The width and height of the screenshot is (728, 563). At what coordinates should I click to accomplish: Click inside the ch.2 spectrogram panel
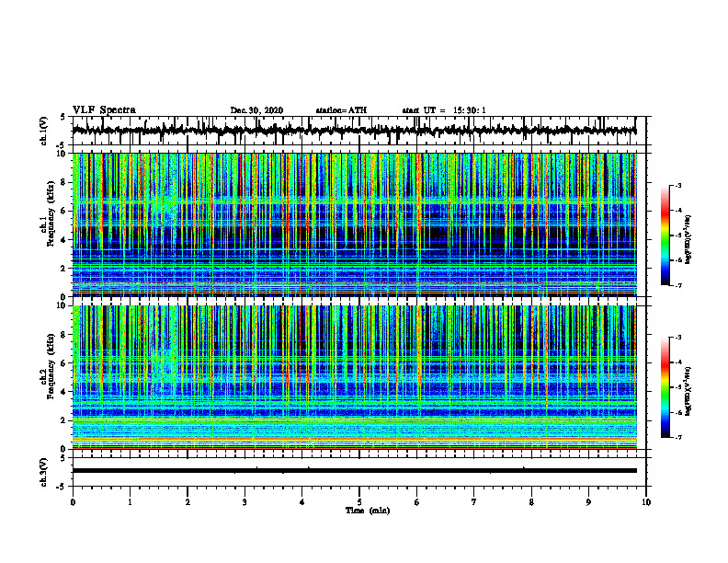(354, 377)
